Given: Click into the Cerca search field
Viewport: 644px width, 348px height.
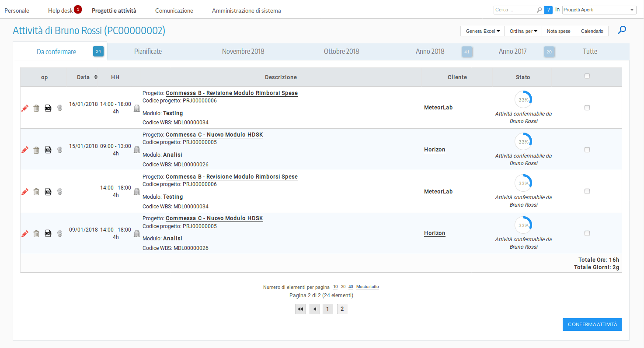Looking at the screenshot, I should tap(515, 10).
